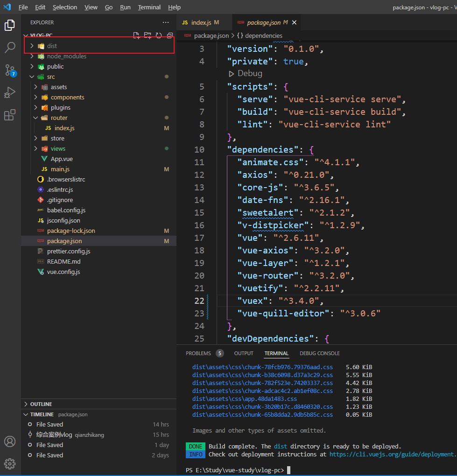The width and height of the screenshot is (457, 476).
Task: Open the Terminal menu
Action: point(149,7)
